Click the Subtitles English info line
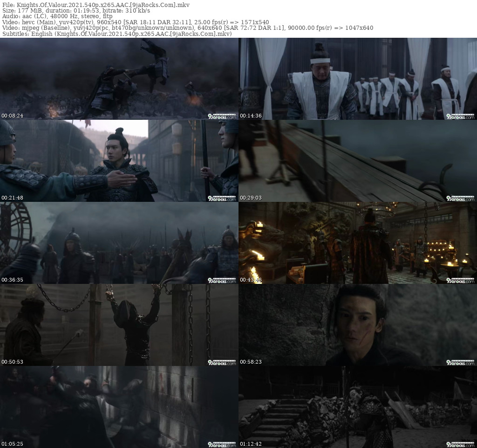The width and height of the screenshot is (477, 448). point(116,34)
